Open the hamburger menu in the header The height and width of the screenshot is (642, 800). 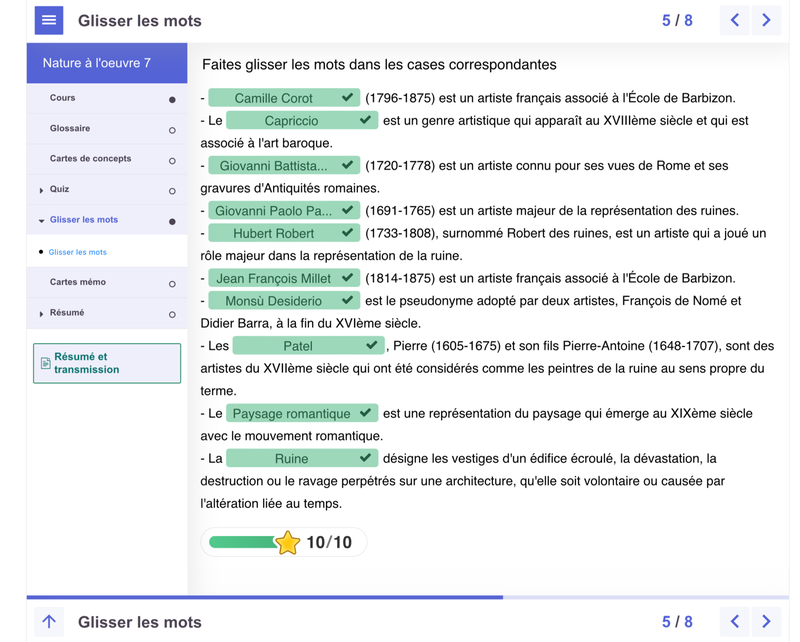(x=48, y=20)
